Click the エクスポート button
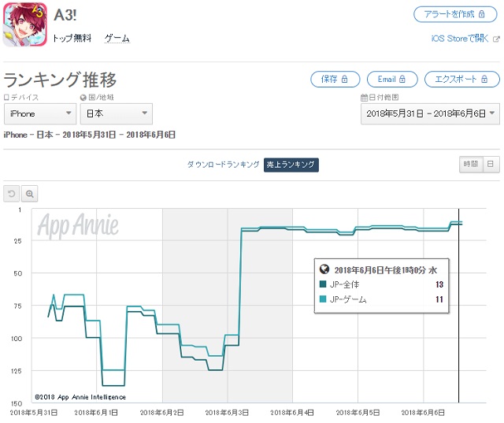504x423 pixels. point(462,79)
